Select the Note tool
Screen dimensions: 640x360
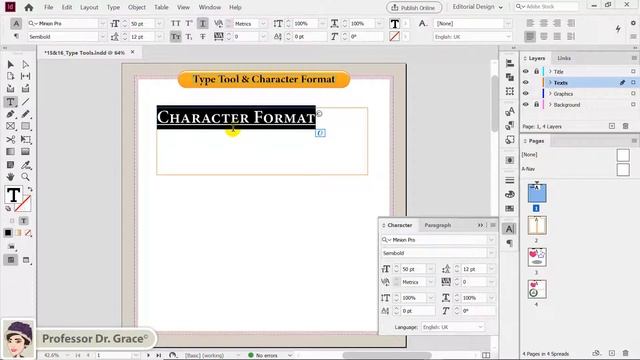(11, 165)
